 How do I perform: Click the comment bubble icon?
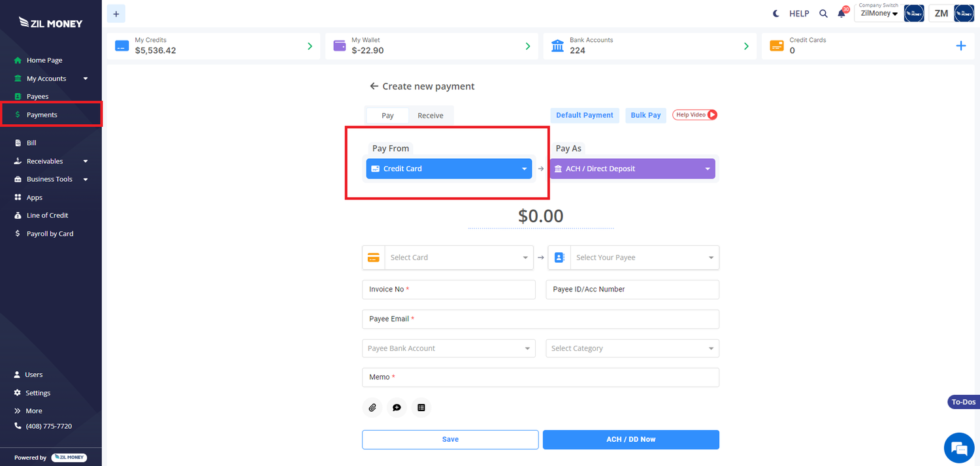397,407
